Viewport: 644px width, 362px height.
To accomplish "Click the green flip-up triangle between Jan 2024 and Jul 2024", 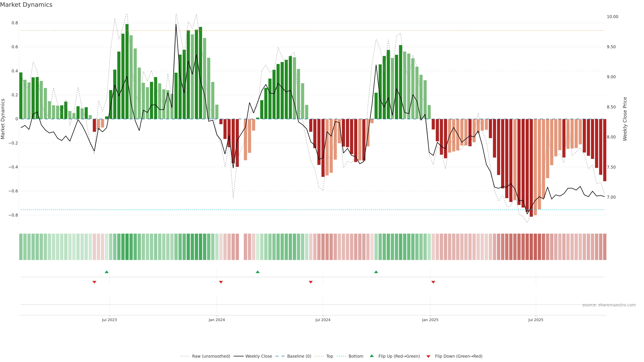I will [258, 272].
